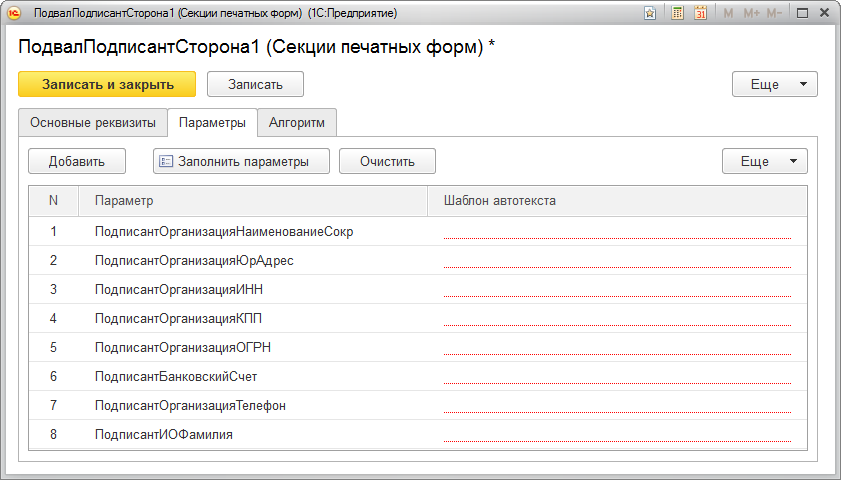Screen dimensions: 841x480
Task: Click Добавить to add a parameter
Action: pos(77,161)
